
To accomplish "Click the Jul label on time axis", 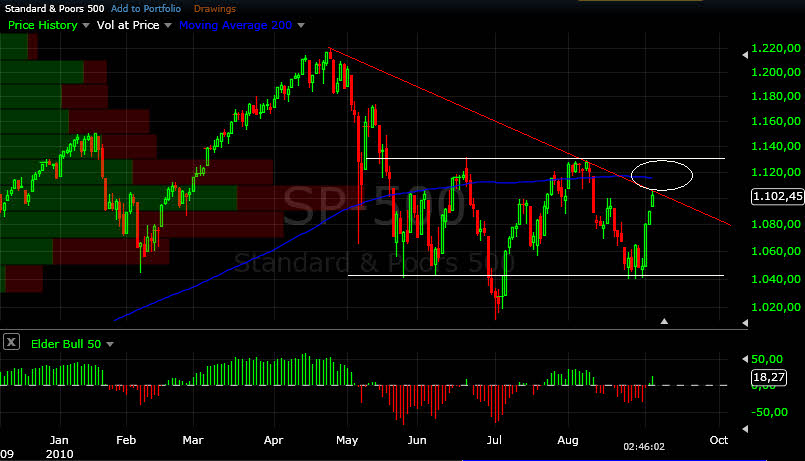I will click(x=494, y=440).
